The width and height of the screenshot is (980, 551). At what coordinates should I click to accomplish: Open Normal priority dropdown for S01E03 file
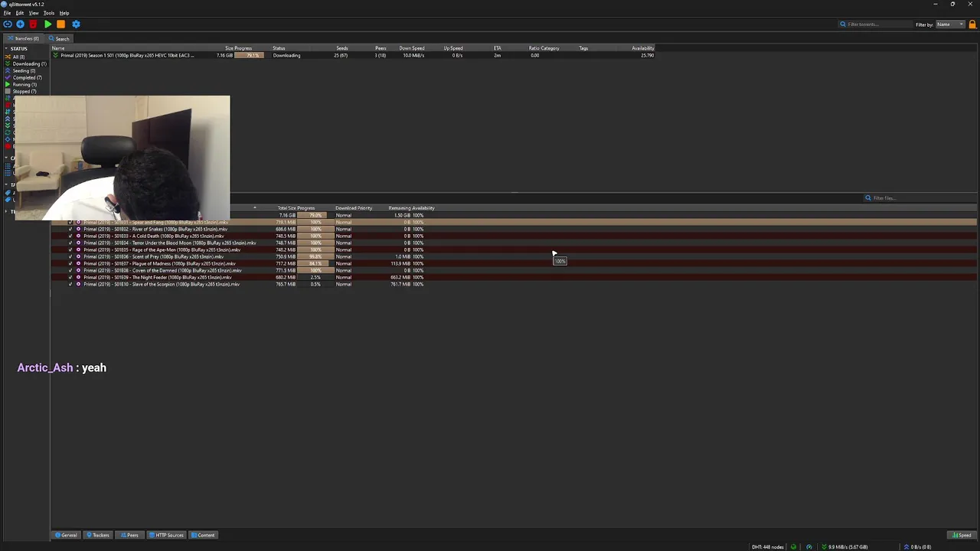click(344, 236)
